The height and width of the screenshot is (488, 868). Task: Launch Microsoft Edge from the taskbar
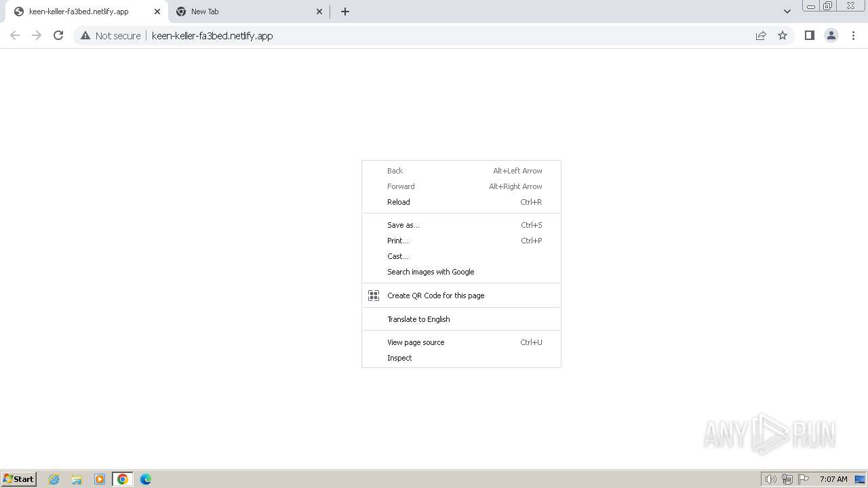[x=146, y=479]
